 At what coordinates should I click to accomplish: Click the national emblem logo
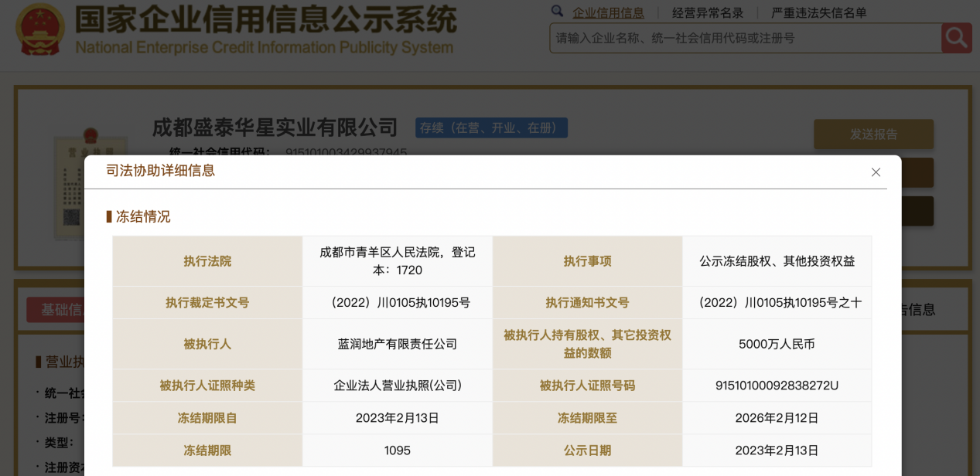(x=40, y=30)
